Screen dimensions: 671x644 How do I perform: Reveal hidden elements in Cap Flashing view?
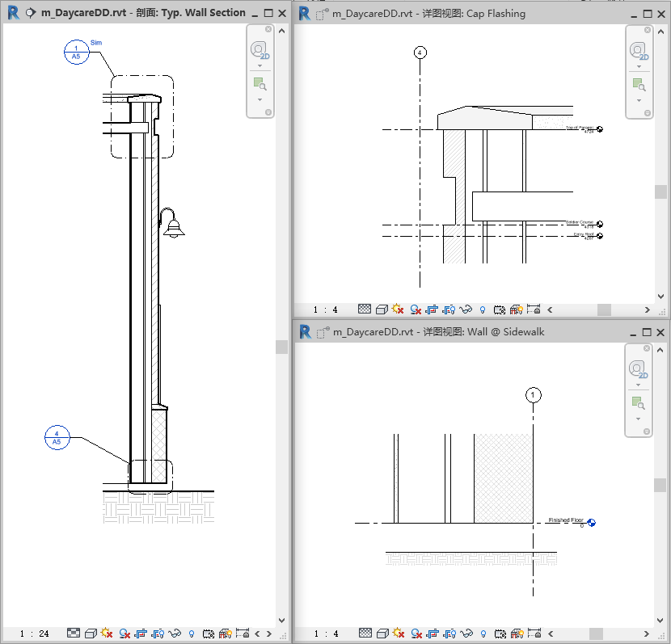[x=483, y=309]
